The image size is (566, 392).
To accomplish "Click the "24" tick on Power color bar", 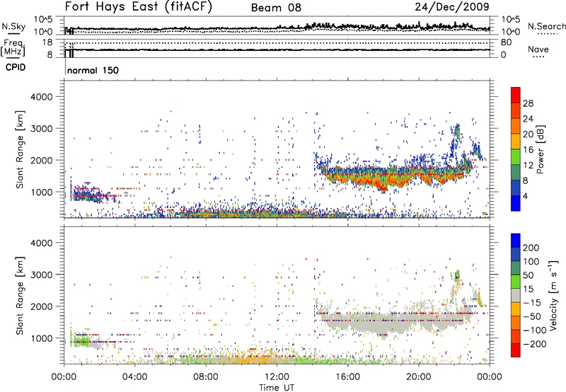I will (x=528, y=119).
